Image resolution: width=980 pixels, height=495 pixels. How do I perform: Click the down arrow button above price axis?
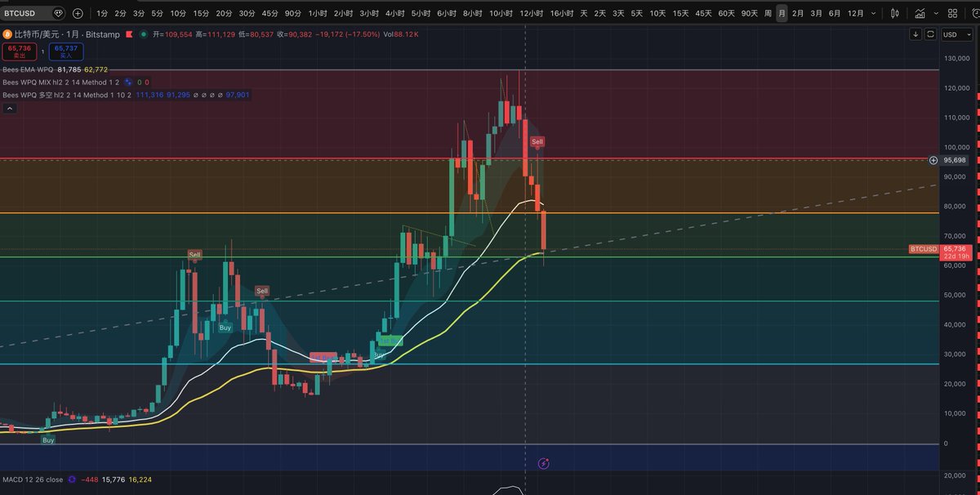(915, 34)
